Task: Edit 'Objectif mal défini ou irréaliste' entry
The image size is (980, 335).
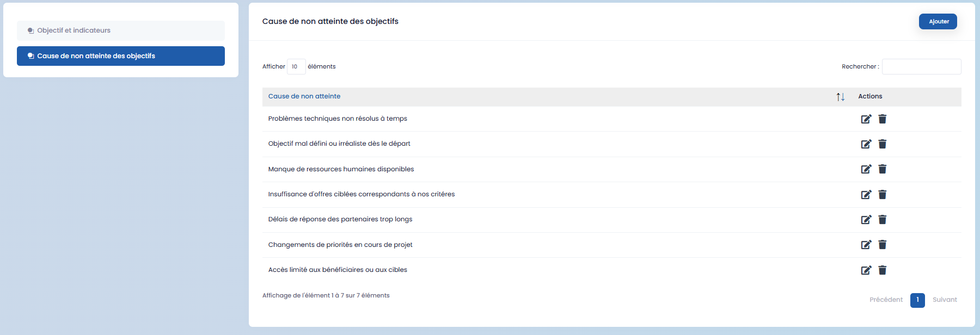Action: (866, 144)
